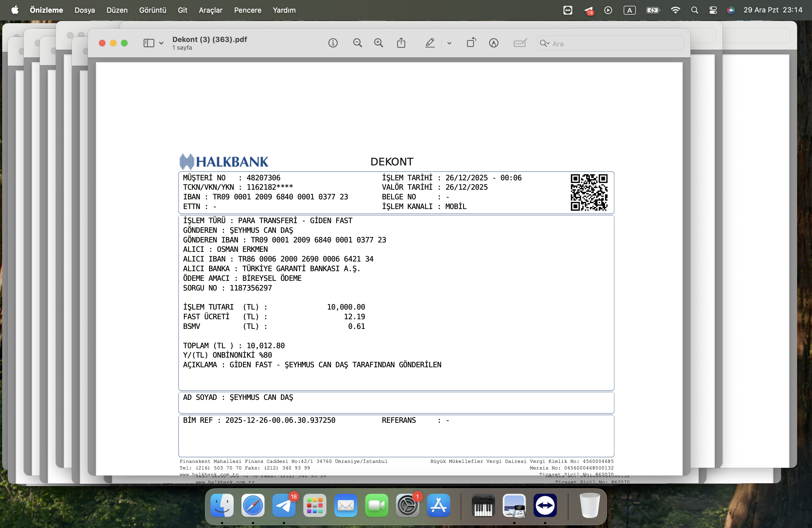This screenshot has width=812, height=528.
Task: Open the Dosya menu
Action: click(x=85, y=10)
